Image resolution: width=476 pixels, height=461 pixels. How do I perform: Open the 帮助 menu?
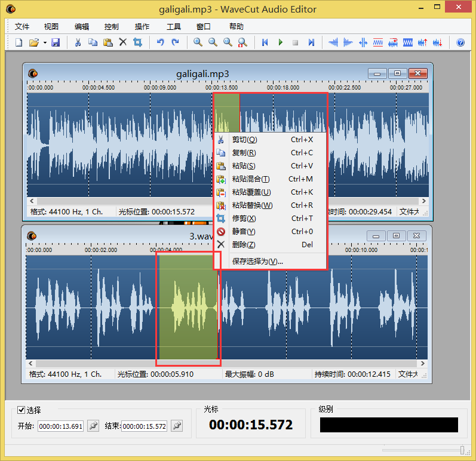point(237,27)
